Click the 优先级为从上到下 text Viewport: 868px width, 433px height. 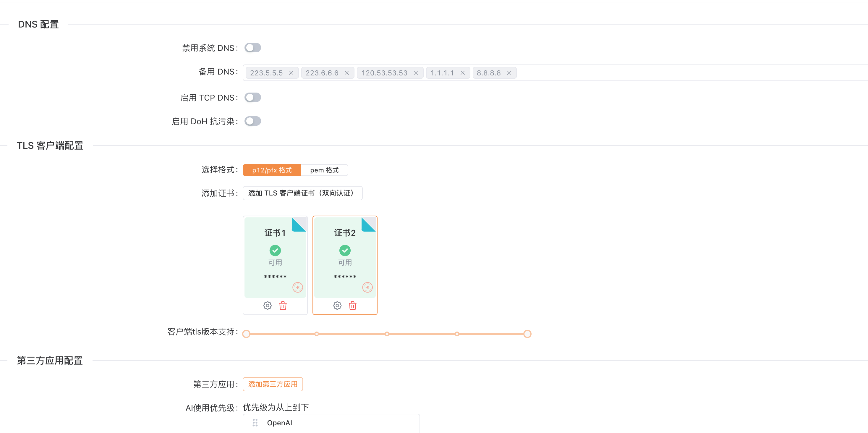276,407
